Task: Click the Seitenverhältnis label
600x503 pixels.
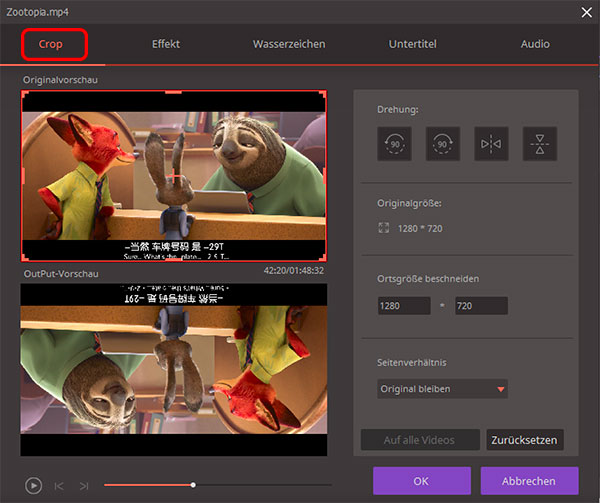Action: point(412,363)
